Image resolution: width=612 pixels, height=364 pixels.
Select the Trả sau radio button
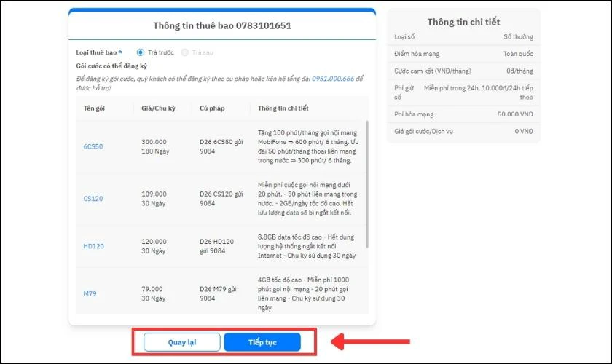[x=184, y=52]
